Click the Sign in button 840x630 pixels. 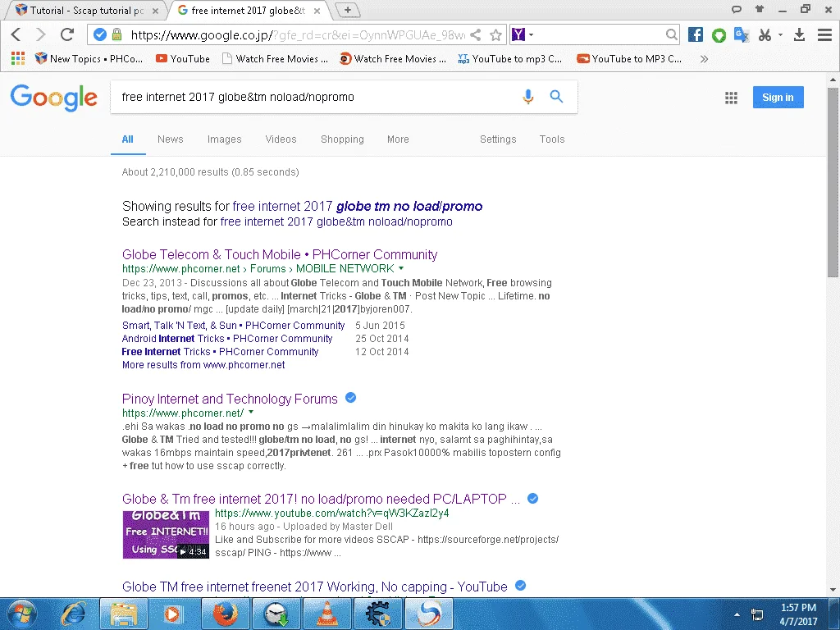(x=778, y=97)
